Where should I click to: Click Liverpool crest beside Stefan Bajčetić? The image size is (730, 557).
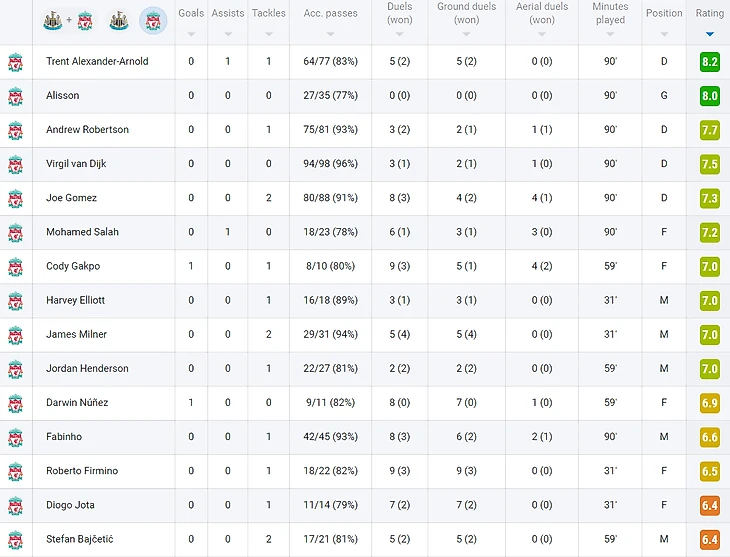(x=15, y=539)
